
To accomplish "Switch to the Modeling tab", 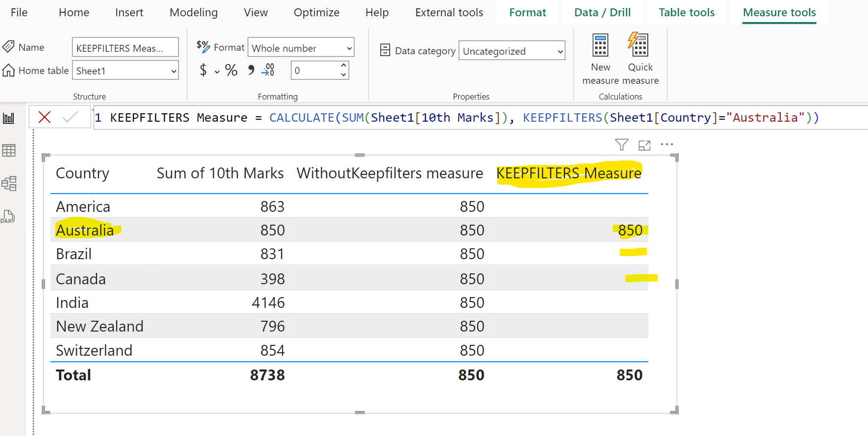I will tap(194, 12).
